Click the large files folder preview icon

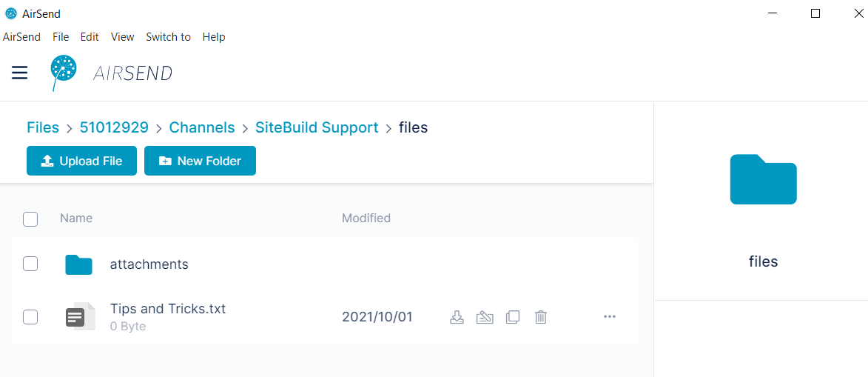pyautogui.click(x=764, y=179)
